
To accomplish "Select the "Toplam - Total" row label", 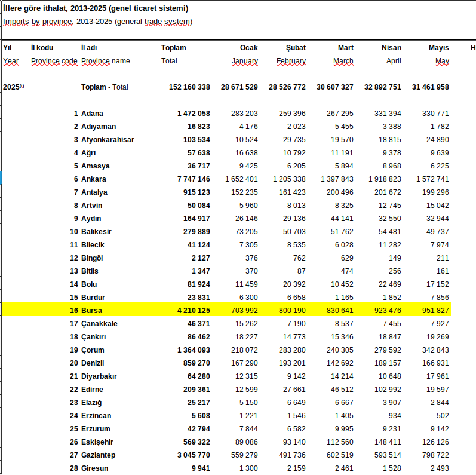I will (105, 87).
